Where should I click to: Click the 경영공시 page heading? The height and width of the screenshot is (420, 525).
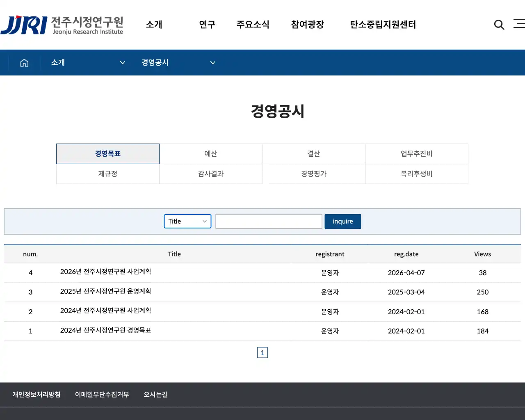click(x=278, y=112)
